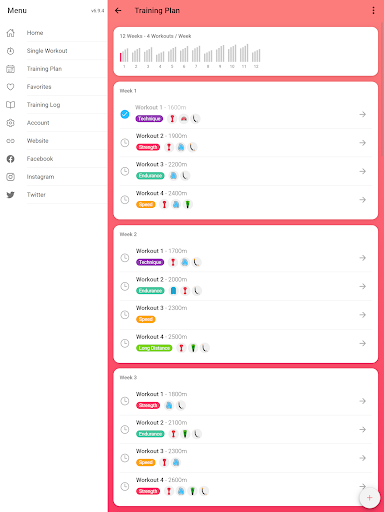Mark Week 2 Workout 1 1700m as done
This screenshot has height=512, width=384.
125,258
